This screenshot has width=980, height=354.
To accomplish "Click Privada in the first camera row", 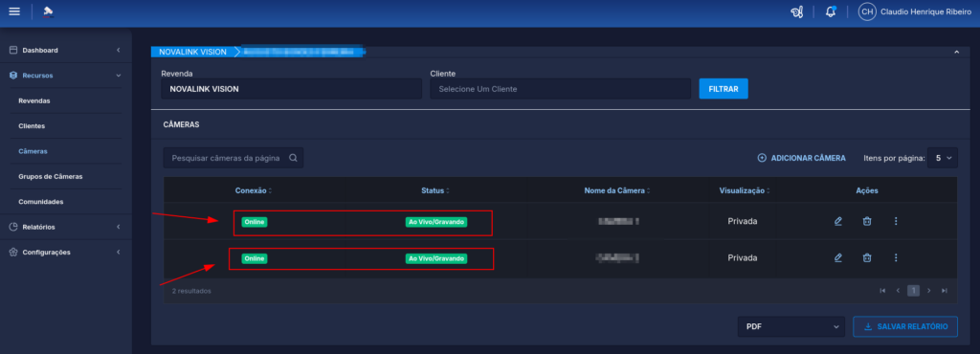I will [x=743, y=221].
